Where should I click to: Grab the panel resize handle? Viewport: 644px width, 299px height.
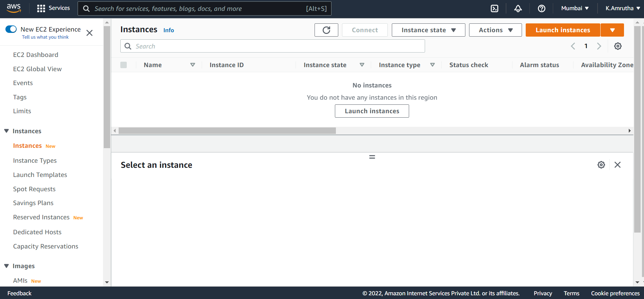pos(372,157)
